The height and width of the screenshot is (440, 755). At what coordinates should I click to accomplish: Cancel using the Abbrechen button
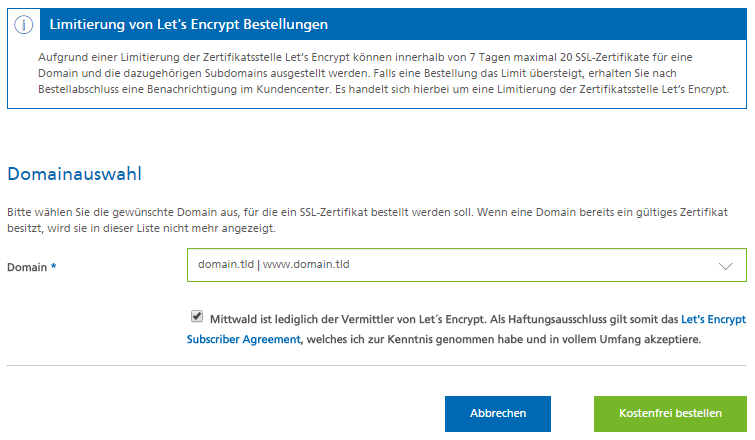click(497, 414)
